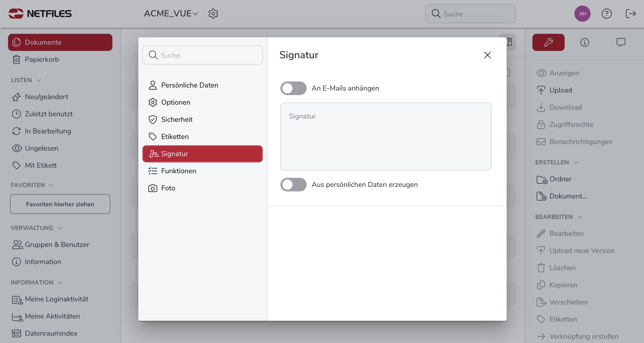Open the Sicherheit settings entry
This screenshot has height=343, width=644.
[x=177, y=120]
